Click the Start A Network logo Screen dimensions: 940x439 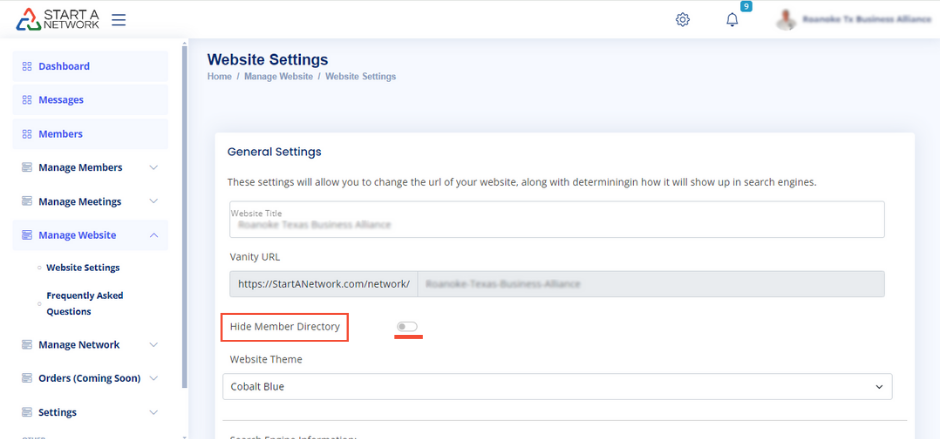tap(58, 19)
